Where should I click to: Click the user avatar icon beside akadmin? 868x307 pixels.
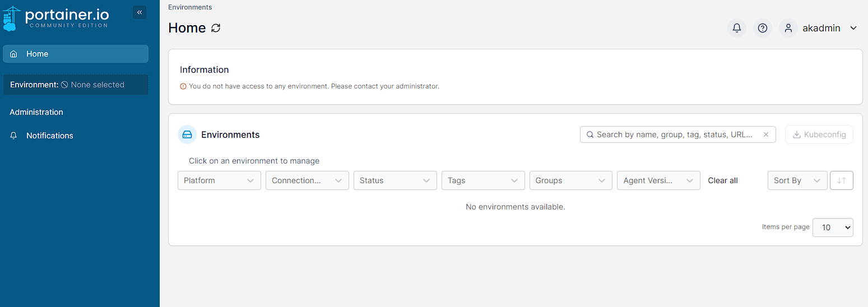coord(788,28)
